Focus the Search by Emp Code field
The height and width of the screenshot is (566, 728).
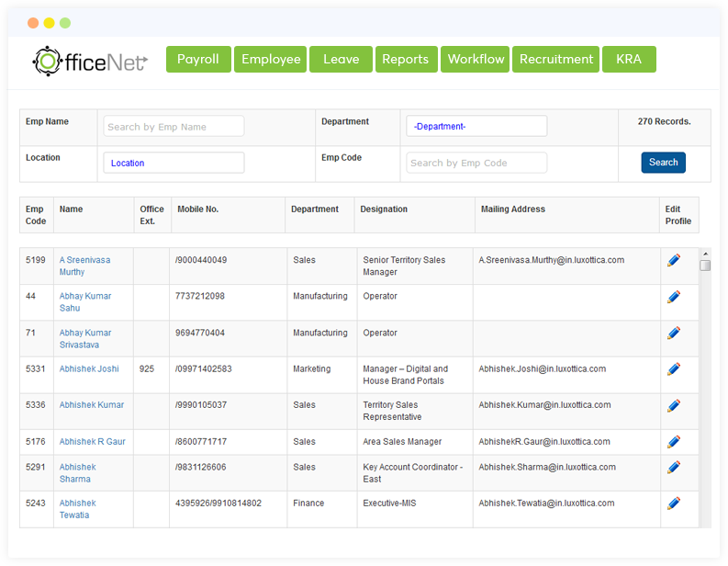click(476, 163)
